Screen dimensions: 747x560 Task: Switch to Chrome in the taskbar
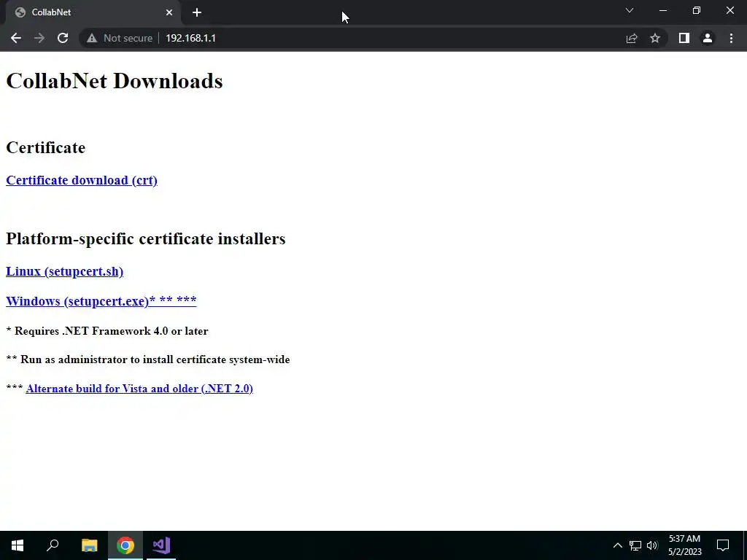[125, 545]
